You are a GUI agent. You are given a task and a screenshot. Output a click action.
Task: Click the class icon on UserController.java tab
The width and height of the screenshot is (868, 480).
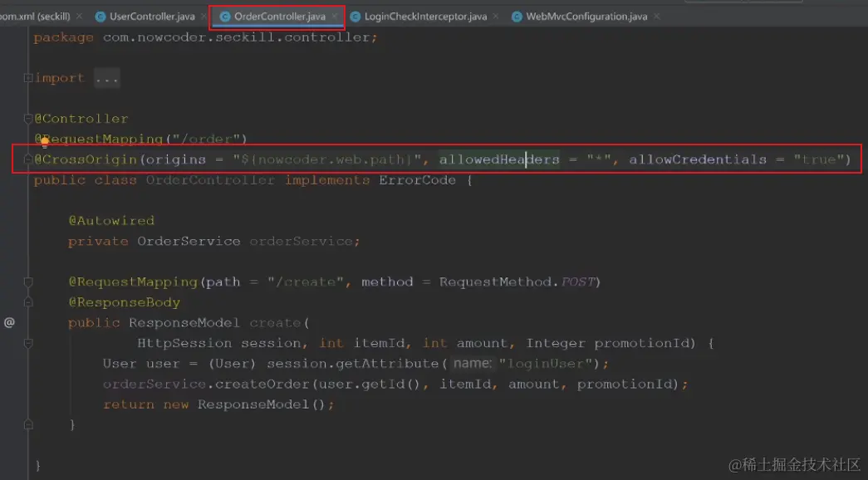pos(101,17)
